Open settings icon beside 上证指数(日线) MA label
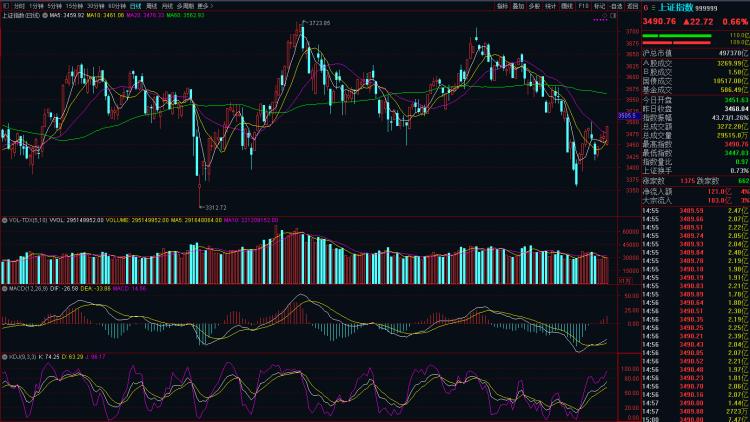The width and height of the screenshot is (750, 422). coord(44,16)
